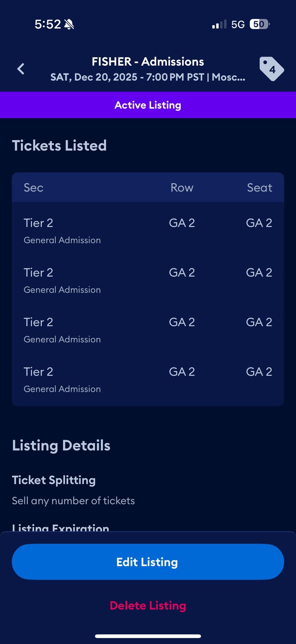
Task: Tap the Sell any number of tickets text
Action: click(73, 501)
